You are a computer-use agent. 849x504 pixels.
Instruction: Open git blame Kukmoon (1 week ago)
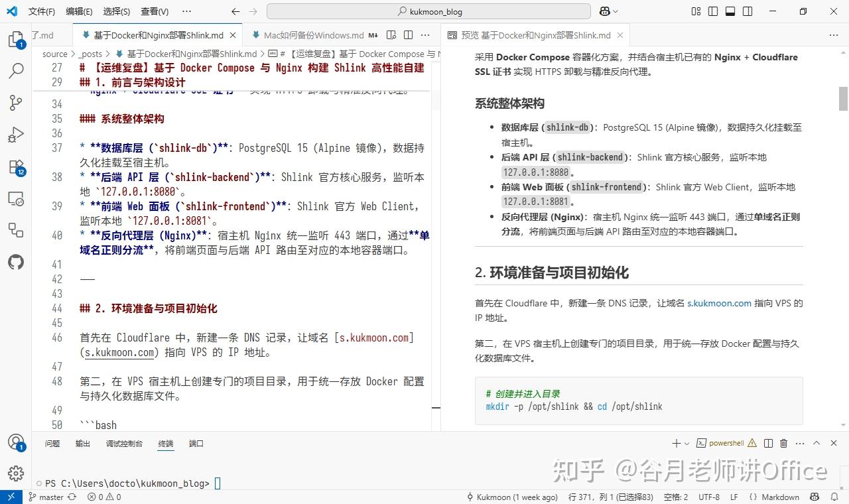513,497
